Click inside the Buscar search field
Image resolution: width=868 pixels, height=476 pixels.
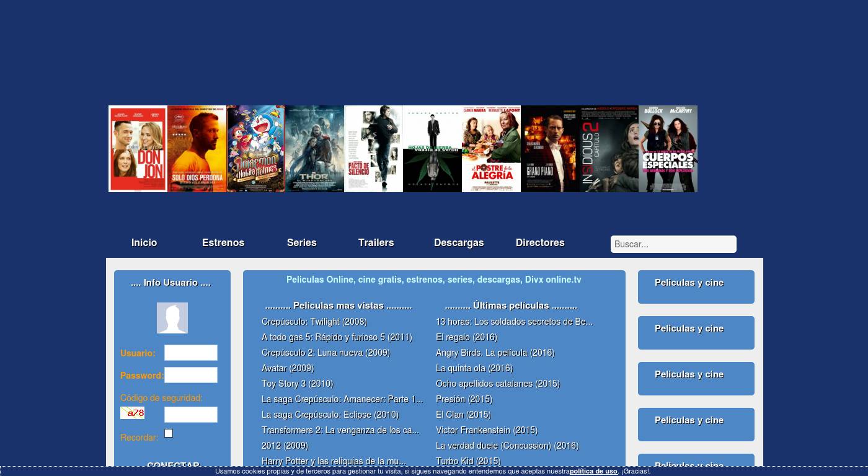tap(673, 244)
